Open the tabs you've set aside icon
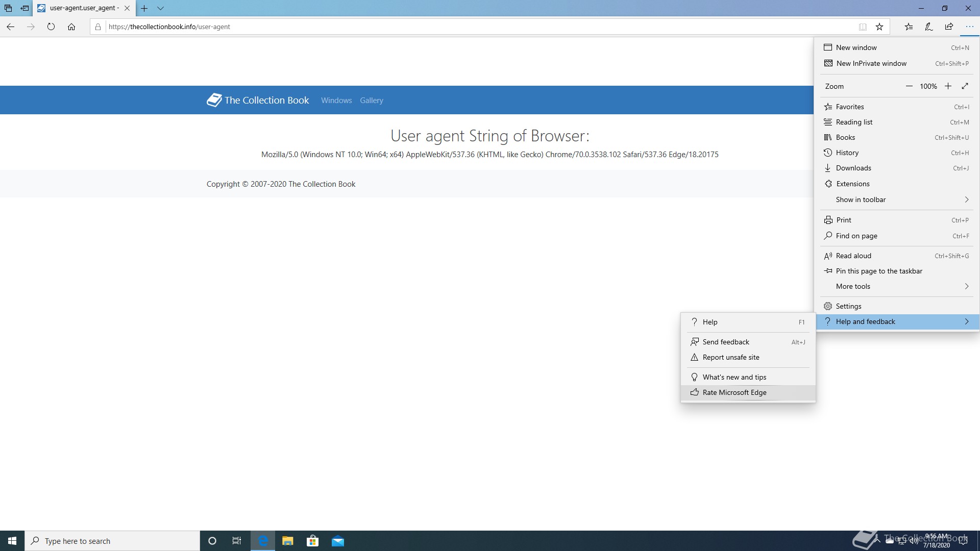980x551 pixels. (8, 8)
